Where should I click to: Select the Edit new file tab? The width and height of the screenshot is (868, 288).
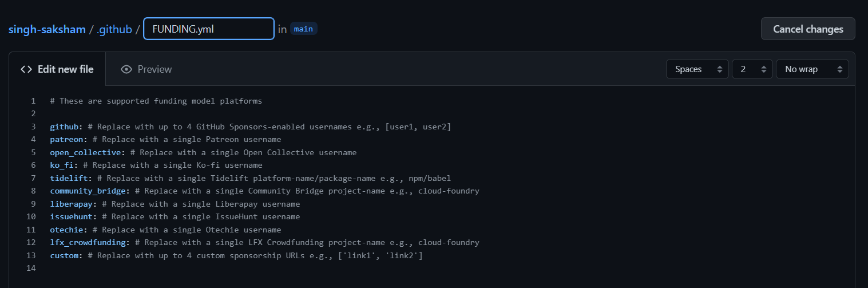pos(57,69)
